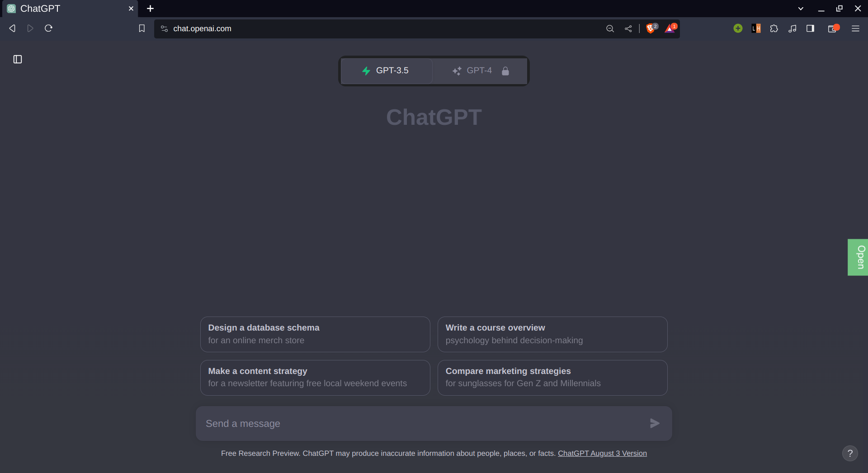Click the Free Research Preview disclaimer text

coord(388,454)
